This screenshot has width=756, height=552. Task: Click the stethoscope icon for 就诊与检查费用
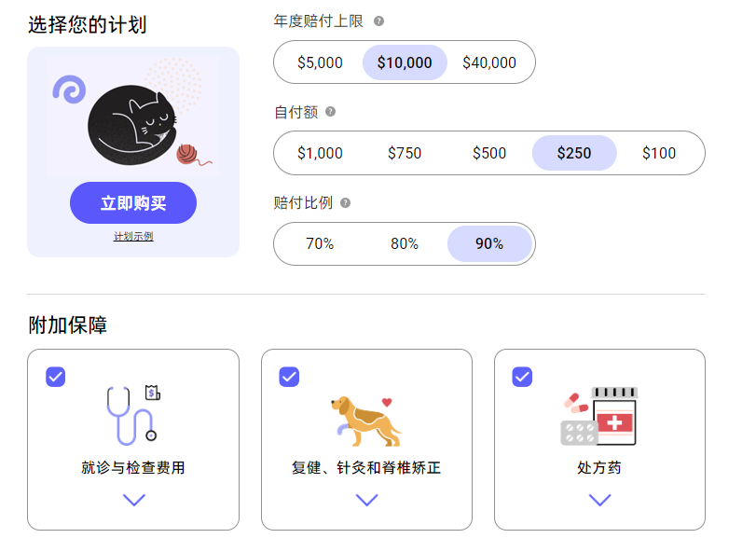click(133, 415)
